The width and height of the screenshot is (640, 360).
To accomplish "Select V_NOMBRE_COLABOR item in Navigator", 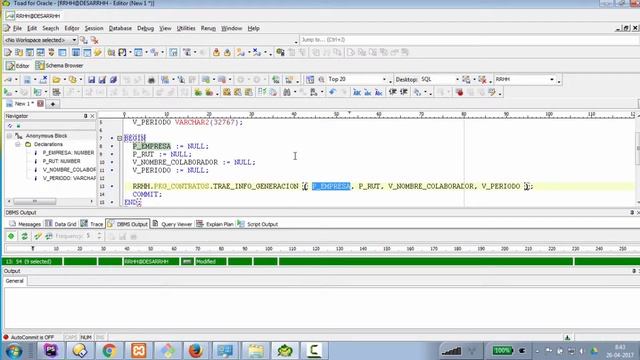I will [x=69, y=169].
